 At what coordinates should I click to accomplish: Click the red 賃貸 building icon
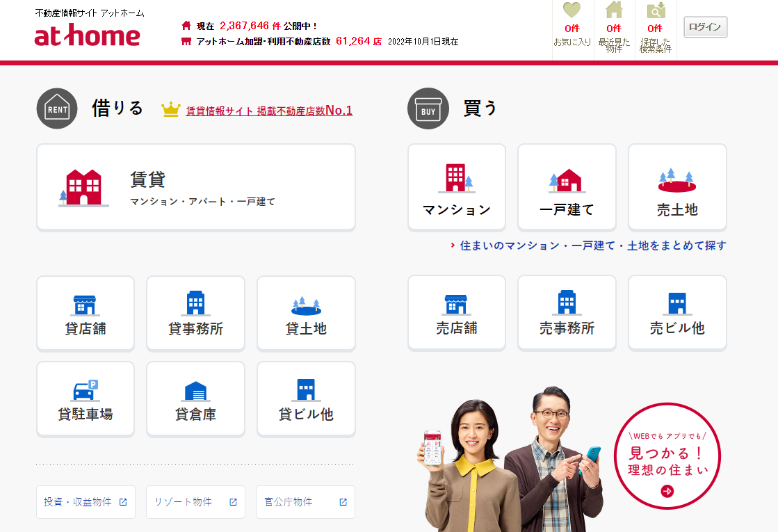click(x=83, y=188)
